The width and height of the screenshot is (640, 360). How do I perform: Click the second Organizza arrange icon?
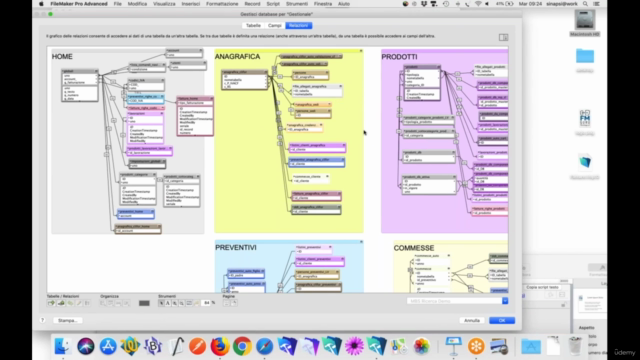[x=111, y=303]
